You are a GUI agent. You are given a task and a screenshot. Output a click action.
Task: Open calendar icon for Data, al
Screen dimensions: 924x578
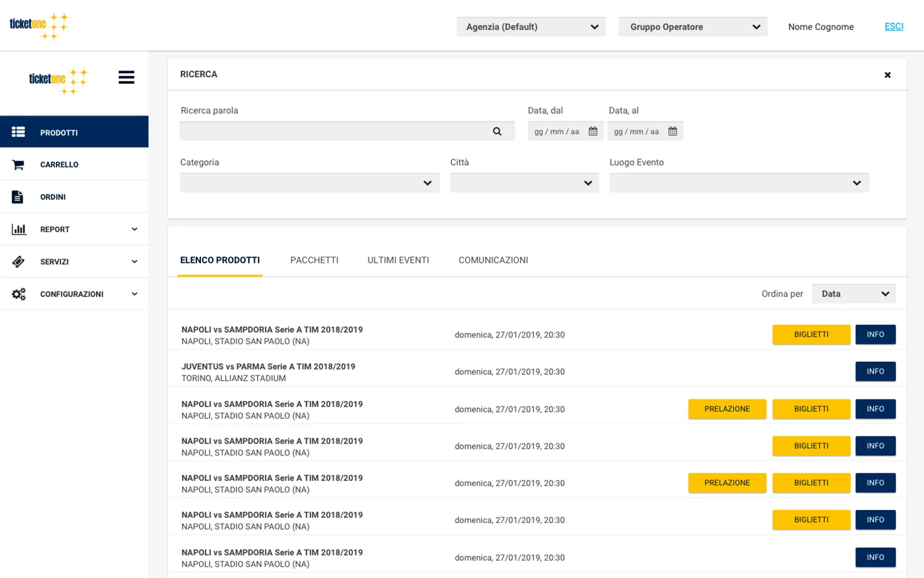click(673, 131)
